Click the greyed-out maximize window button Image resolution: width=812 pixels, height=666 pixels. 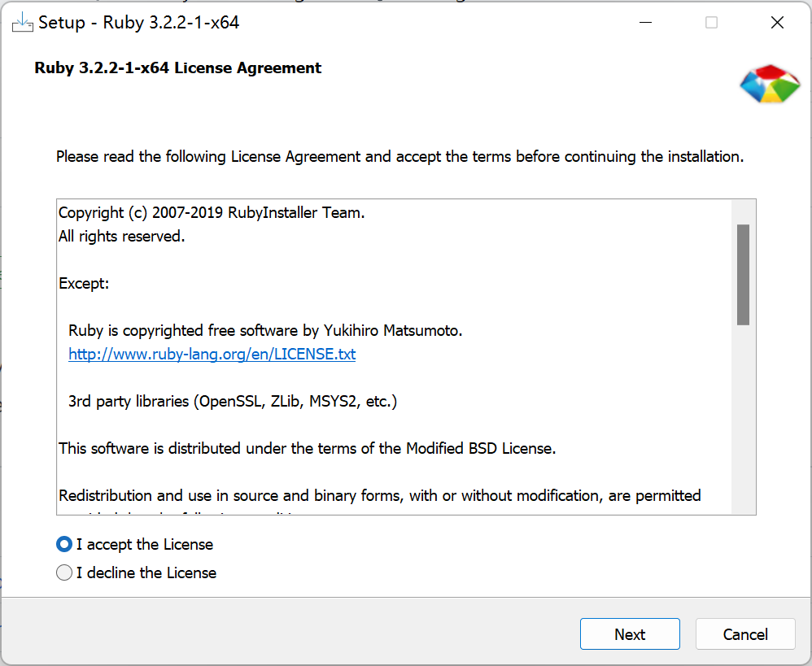(711, 23)
